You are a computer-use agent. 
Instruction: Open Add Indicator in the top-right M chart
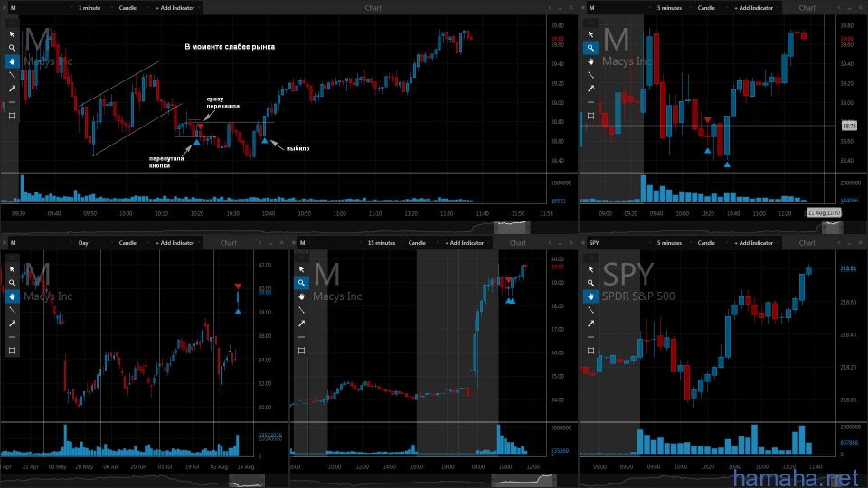756,8
